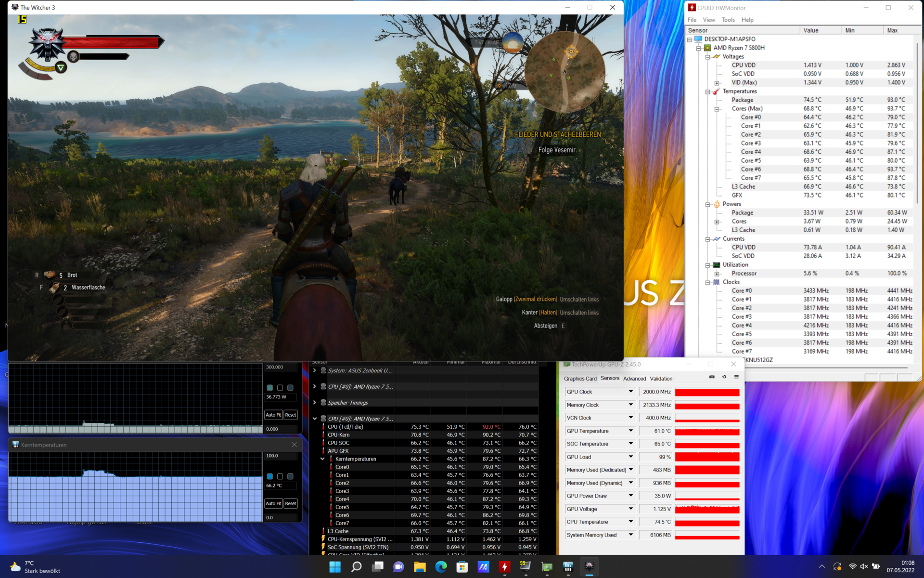The width and height of the screenshot is (924, 578).
Task: Click the battery icon in the system tray
Action: pos(876,567)
